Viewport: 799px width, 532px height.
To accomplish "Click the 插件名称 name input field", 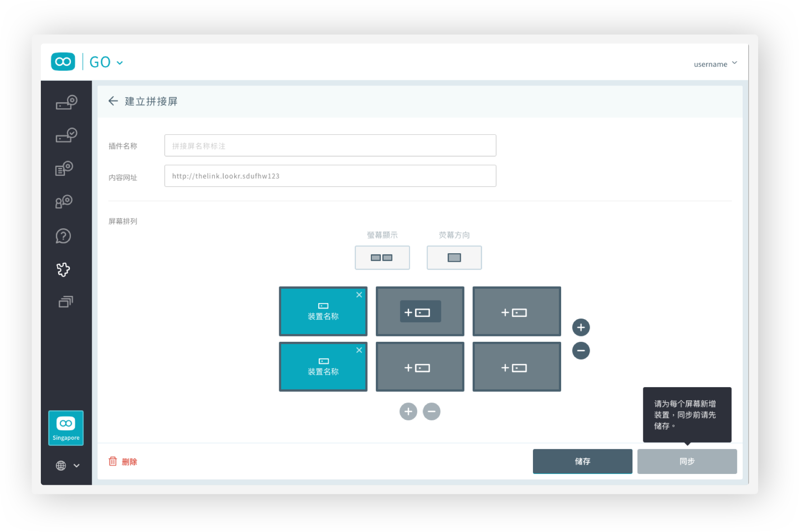I will pos(330,146).
